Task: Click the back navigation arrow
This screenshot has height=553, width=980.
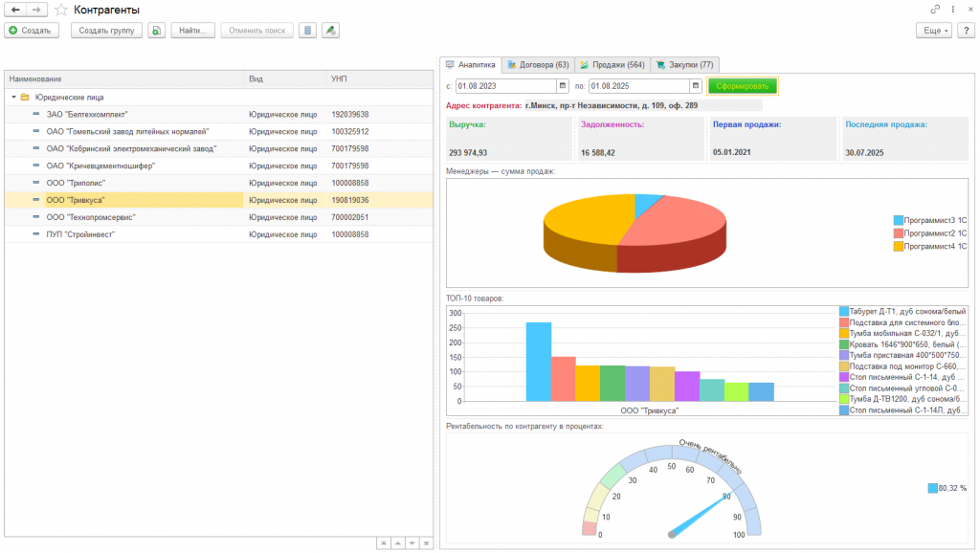Action: click(15, 10)
